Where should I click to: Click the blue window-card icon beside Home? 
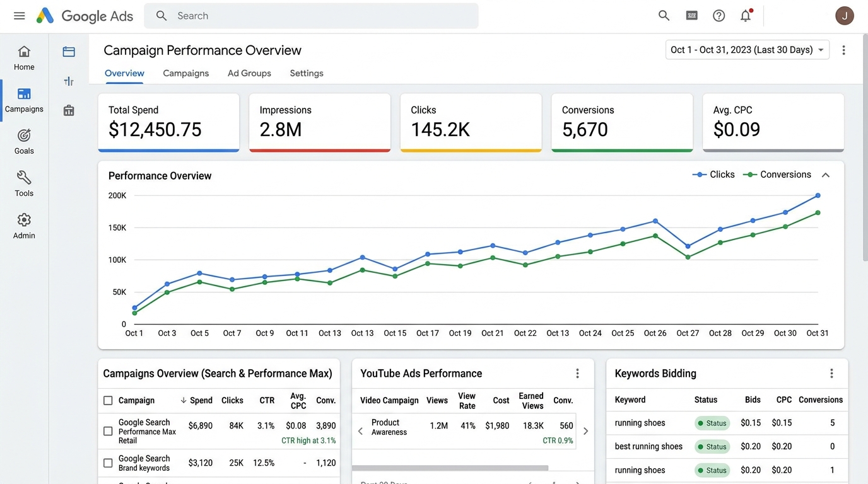tap(69, 52)
